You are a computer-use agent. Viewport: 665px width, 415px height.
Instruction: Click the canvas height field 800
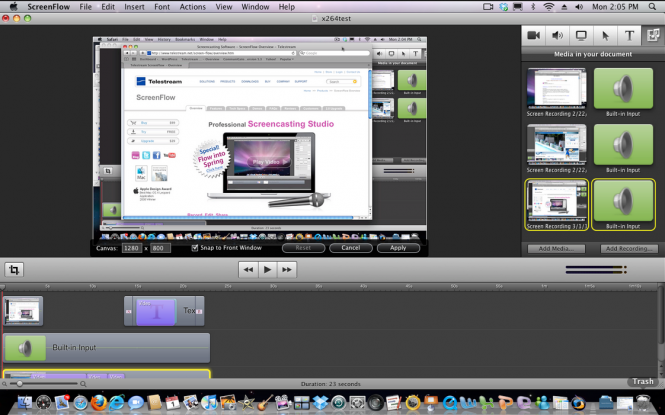tap(160, 248)
